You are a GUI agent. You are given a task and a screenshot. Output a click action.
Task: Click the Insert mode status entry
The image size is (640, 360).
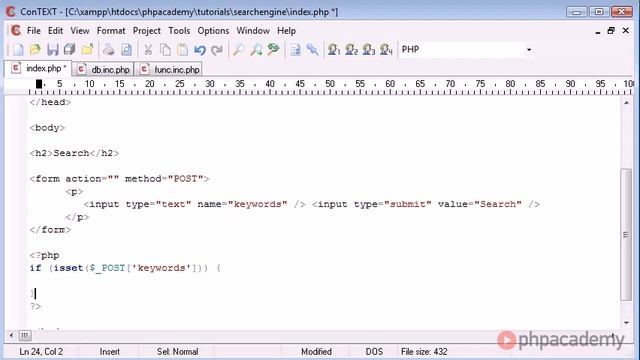click(109, 351)
